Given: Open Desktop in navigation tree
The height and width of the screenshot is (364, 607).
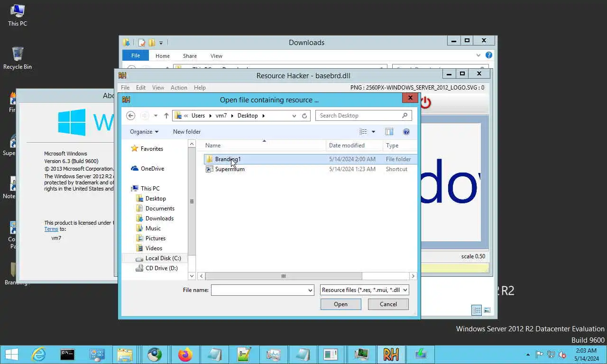Looking at the screenshot, I should click(156, 199).
